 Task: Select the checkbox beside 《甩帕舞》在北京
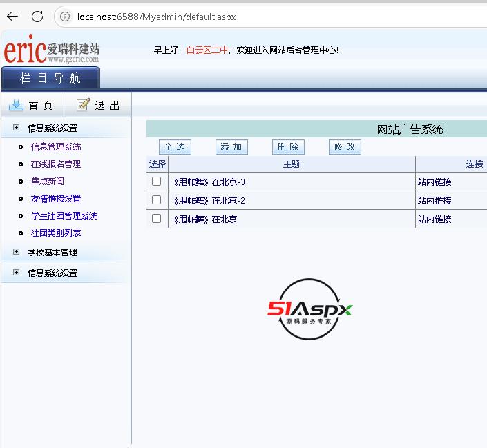tap(157, 219)
